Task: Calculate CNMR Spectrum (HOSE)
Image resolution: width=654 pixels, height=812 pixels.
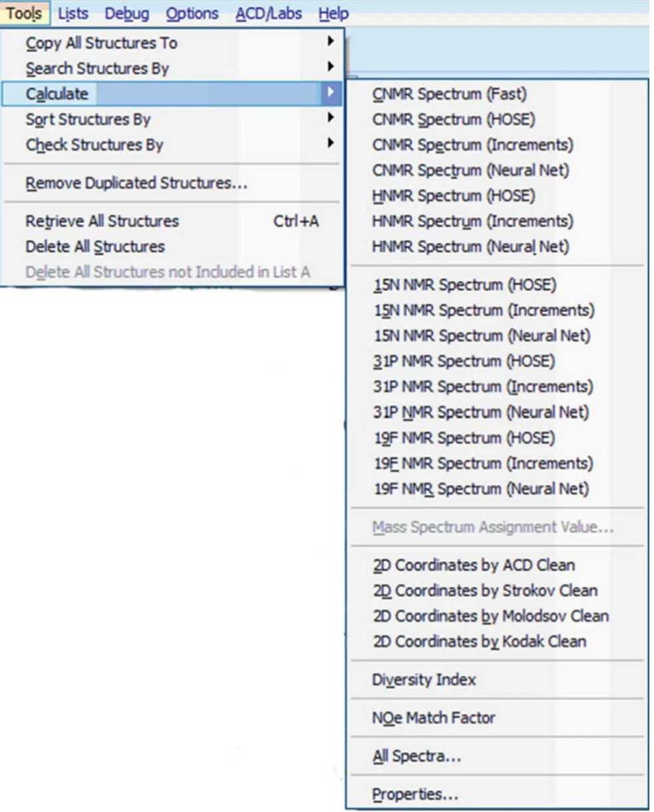Action: (x=496, y=120)
